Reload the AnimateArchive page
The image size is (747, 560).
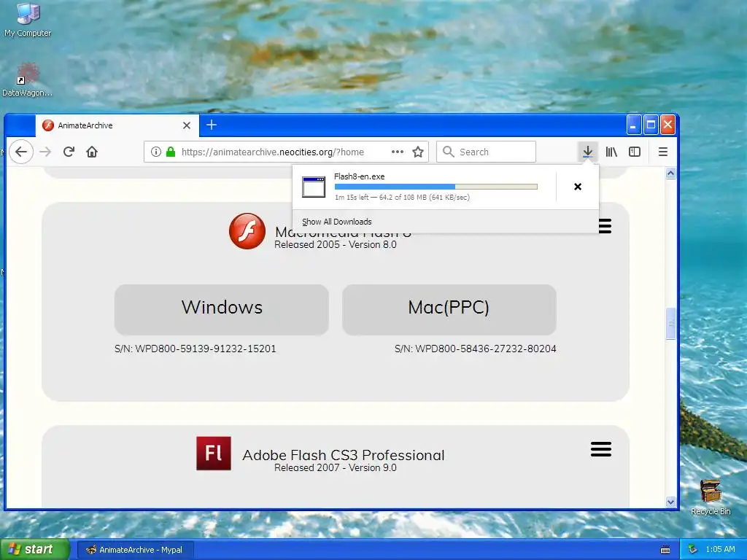69,152
